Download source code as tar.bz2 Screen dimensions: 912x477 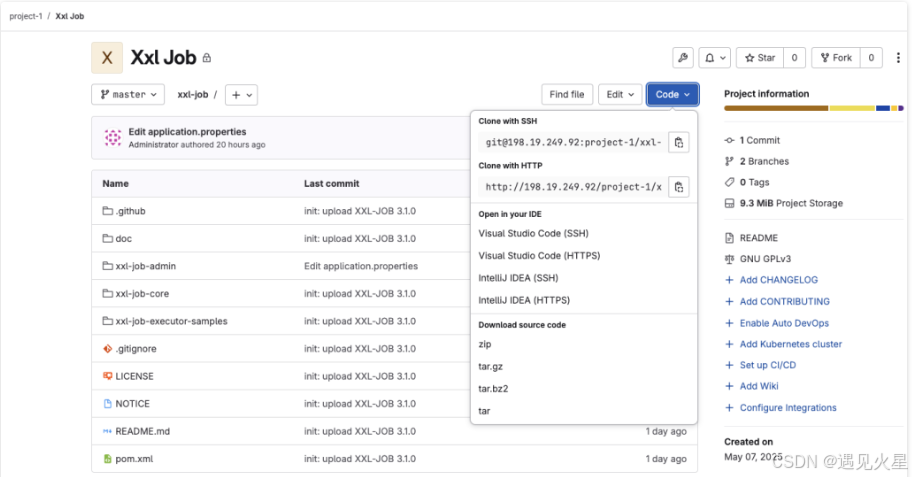tap(493, 389)
